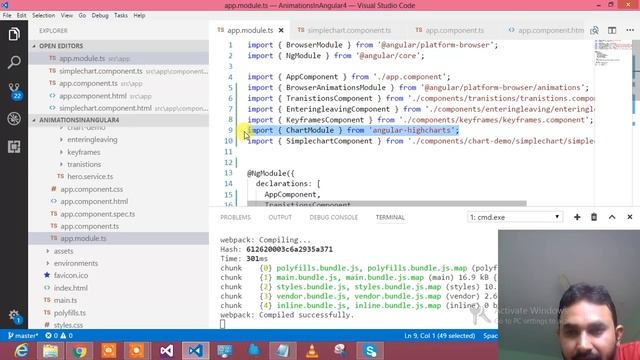The width and height of the screenshot is (640, 360).
Task: Click the warnings count in status bar
Action: point(67,336)
